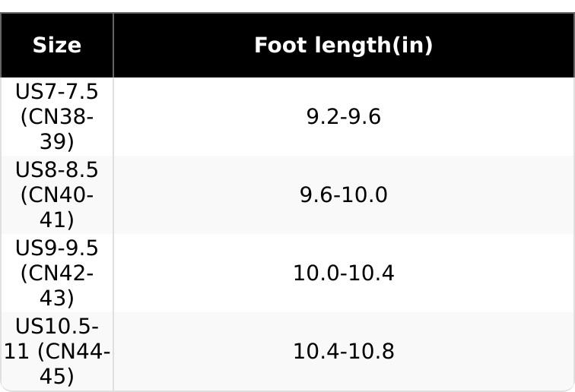Click the size cell beside 10.4-10.8
This screenshot has width=575, height=392.
point(57,352)
